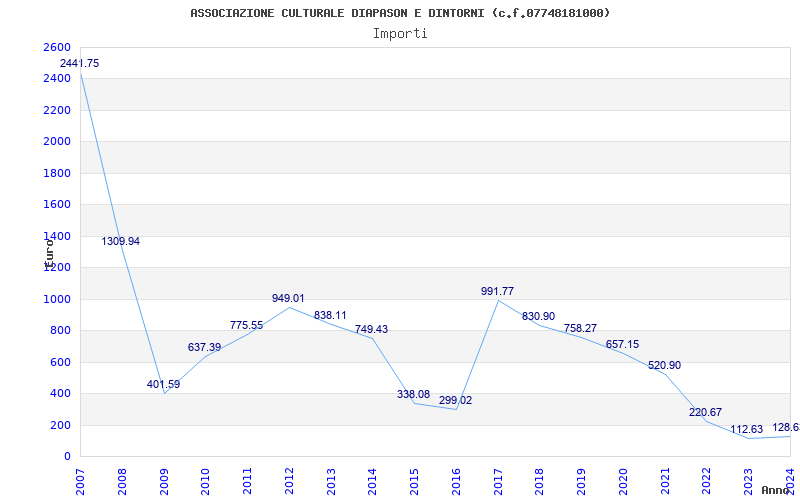
Task: Click the x-axis year 2020
Action: point(623,482)
